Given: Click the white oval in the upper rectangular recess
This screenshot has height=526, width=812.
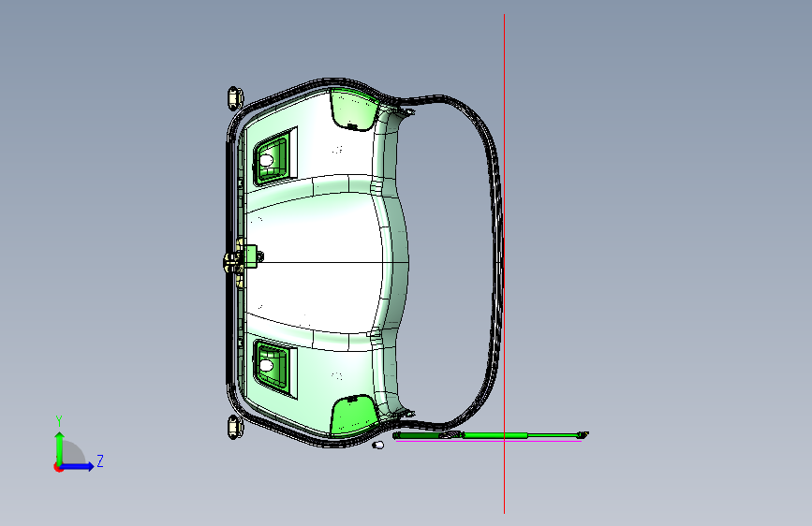Looking at the screenshot, I should click(x=266, y=160).
